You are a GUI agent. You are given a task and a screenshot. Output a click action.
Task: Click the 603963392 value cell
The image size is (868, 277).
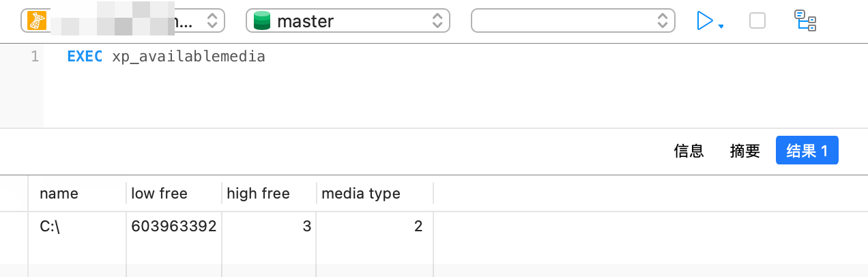(174, 227)
